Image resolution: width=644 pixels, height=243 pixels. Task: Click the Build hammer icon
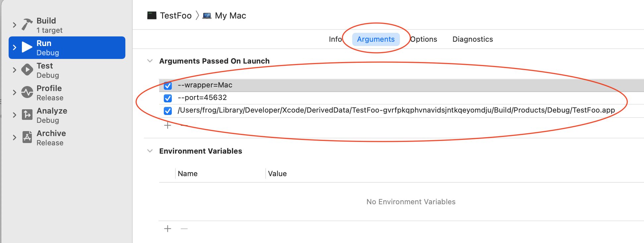tap(27, 24)
